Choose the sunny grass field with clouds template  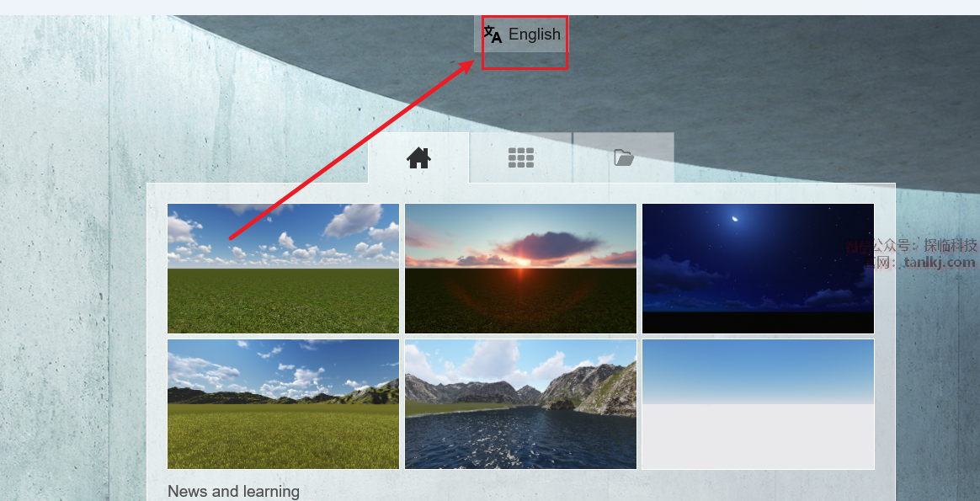coord(283,269)
